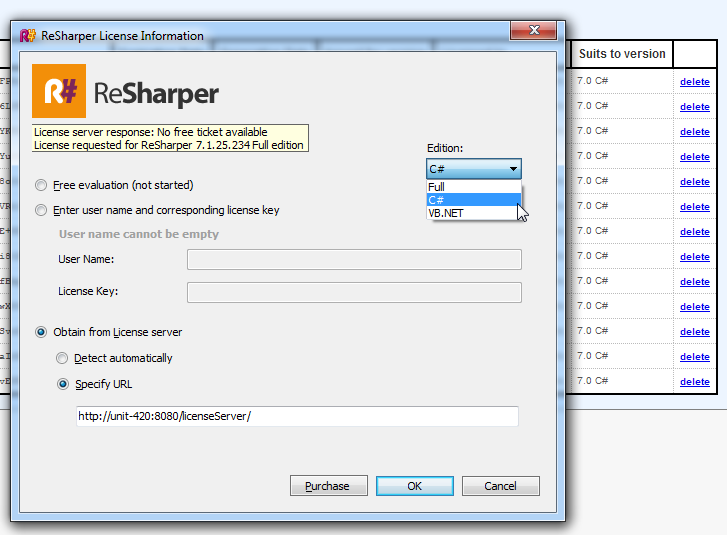Click the License Key input field
727x535 pixels.
tap(354, 293)
